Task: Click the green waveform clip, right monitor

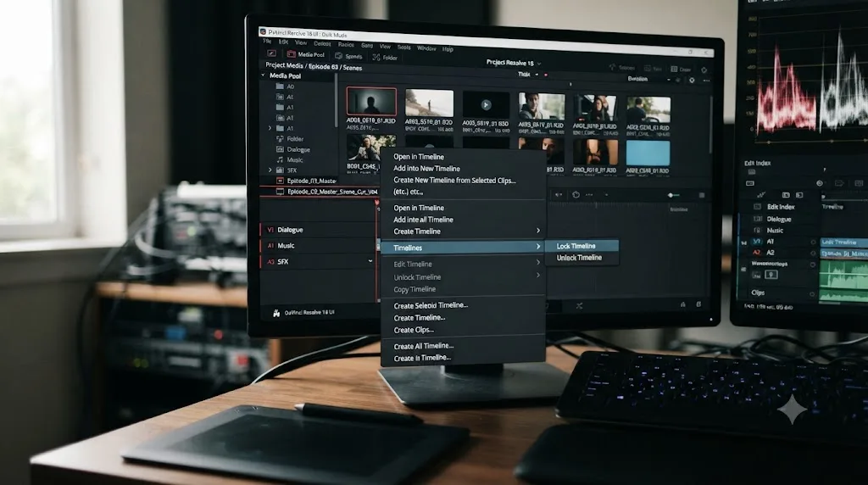Action: click(843, 275)
